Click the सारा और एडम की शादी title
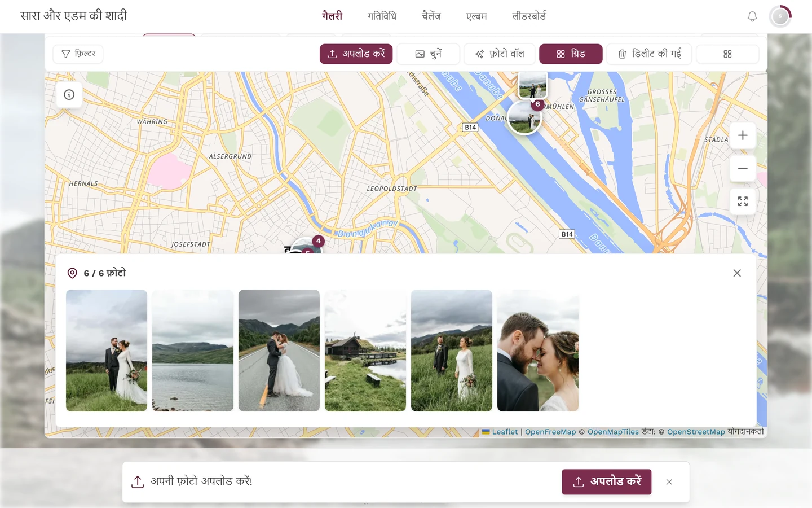The height and width of the screenshot is (508, 812). click(x=74, y=16)
